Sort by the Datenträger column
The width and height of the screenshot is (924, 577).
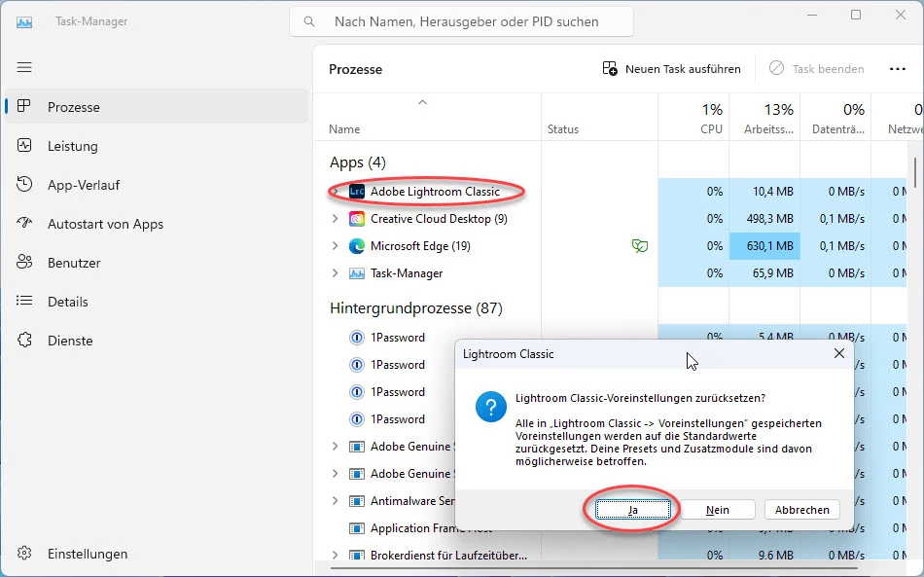tap(837, 119)
